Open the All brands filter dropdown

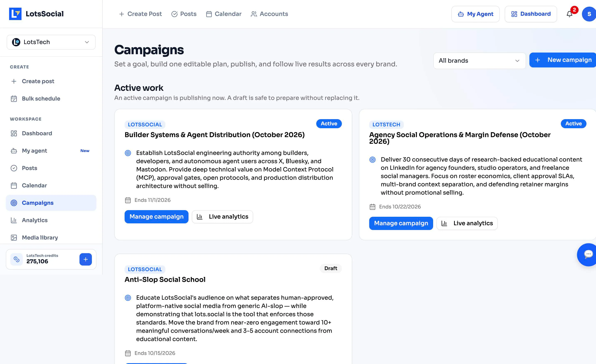pos(479,61)
